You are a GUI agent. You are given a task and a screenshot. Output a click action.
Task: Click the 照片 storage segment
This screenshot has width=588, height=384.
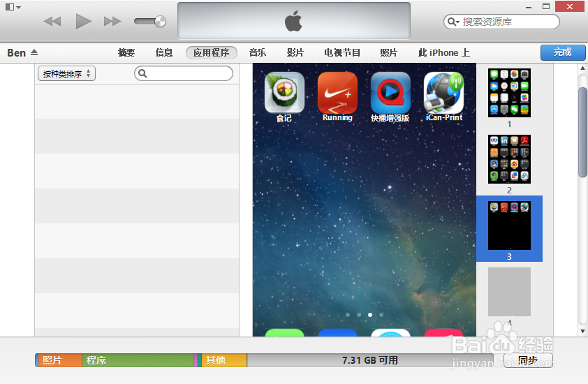pyautogui.click(x=59, y=360)
